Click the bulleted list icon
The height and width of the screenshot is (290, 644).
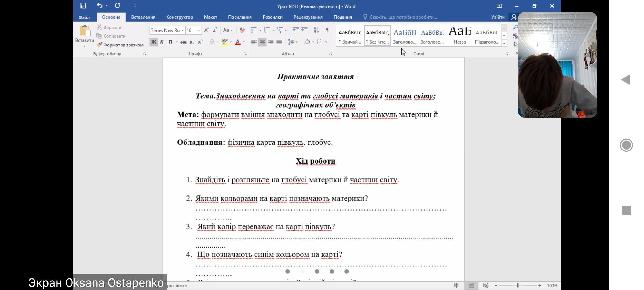click(254, 30)
